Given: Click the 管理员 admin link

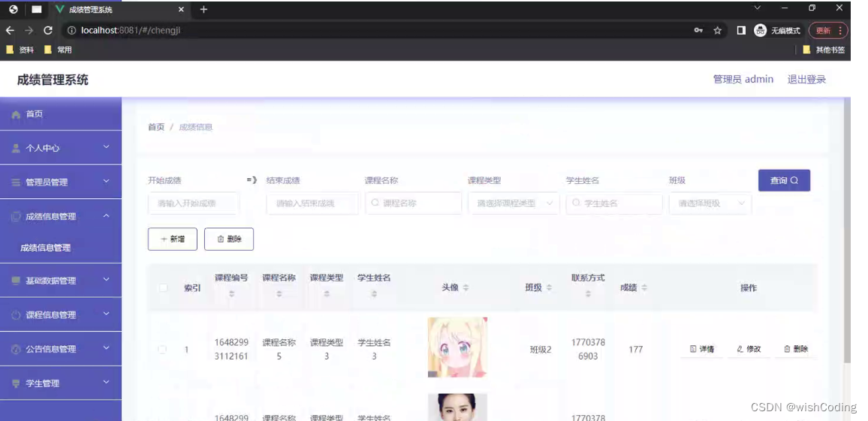Looking at the screenshot, I should click(743, 79).
